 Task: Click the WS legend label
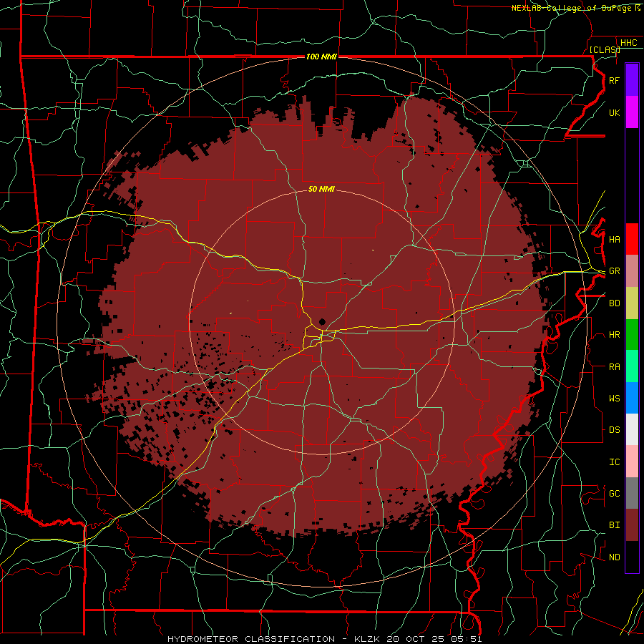(x=614, y=398)
